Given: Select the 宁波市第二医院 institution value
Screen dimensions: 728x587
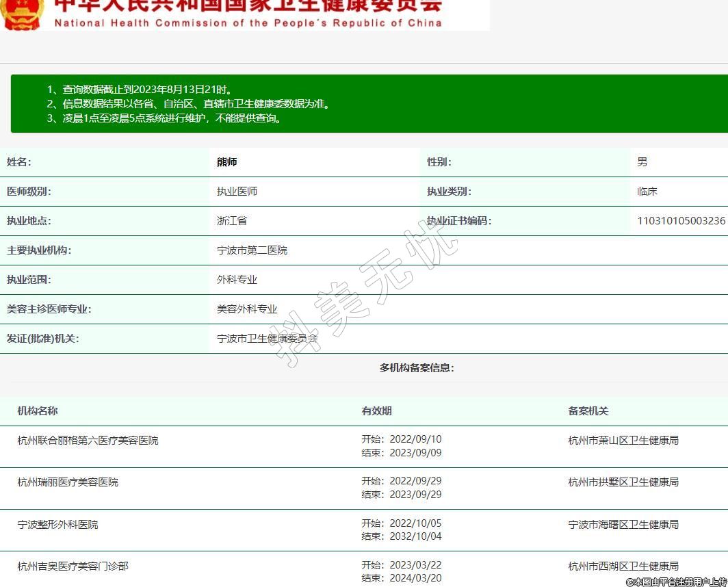Looking at the screenshot, I should pyautogui.click(x=252, y=250).
